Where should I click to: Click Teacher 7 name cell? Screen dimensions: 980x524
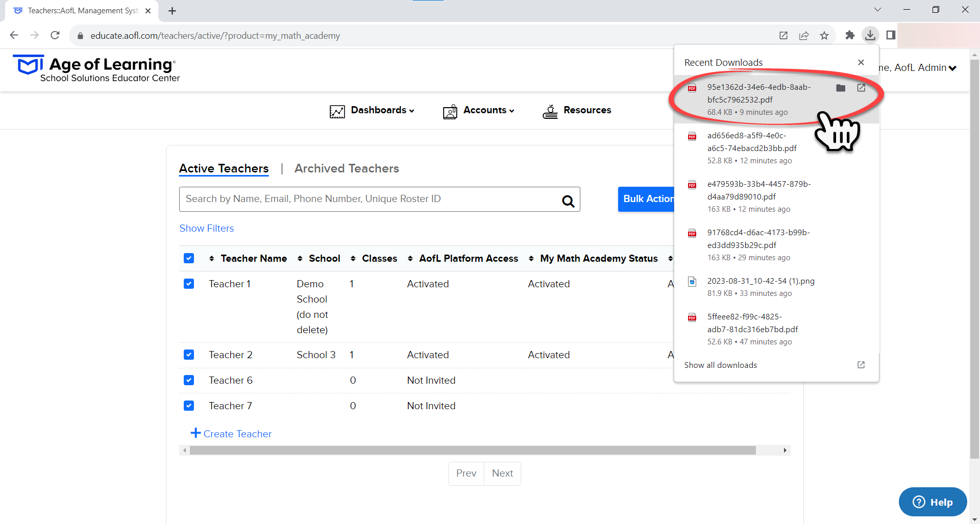(230, 406)
